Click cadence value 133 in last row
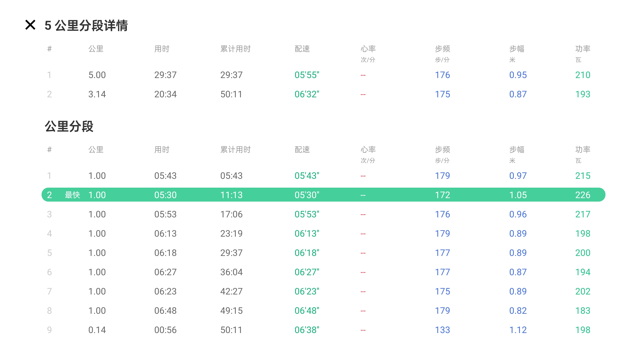This screenshot has width=644, height=353. (x=442, y=330)
